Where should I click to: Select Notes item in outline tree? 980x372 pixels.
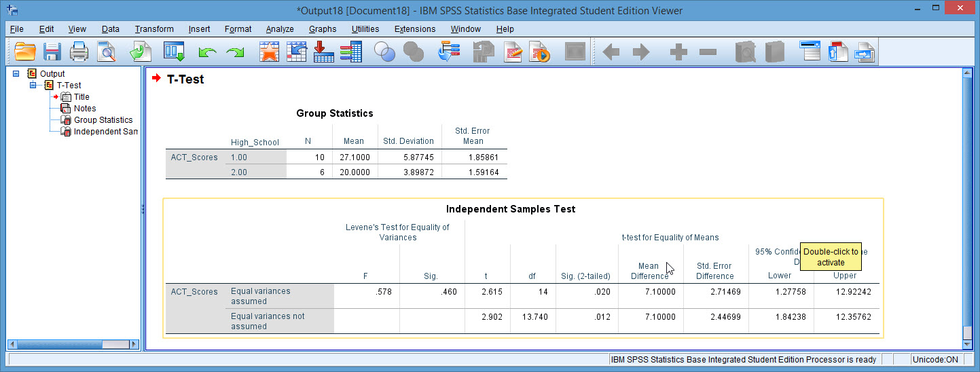(x=85, y=108)
